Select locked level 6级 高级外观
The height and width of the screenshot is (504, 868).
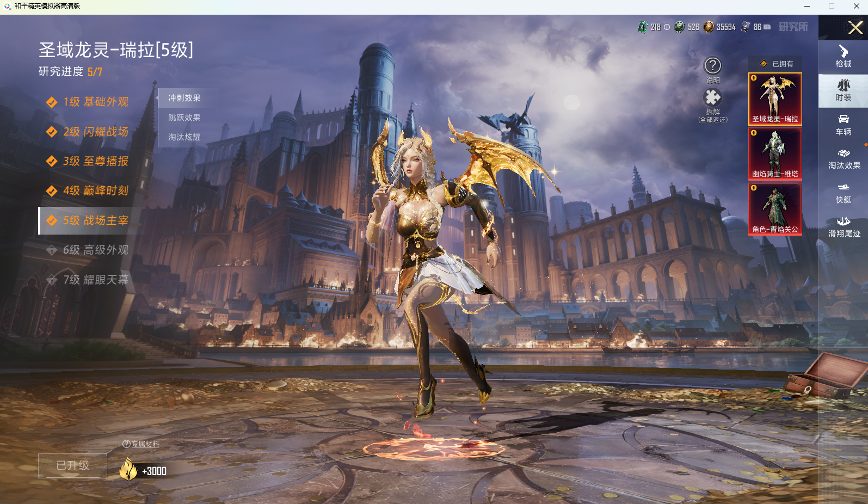tap(96, 250)
